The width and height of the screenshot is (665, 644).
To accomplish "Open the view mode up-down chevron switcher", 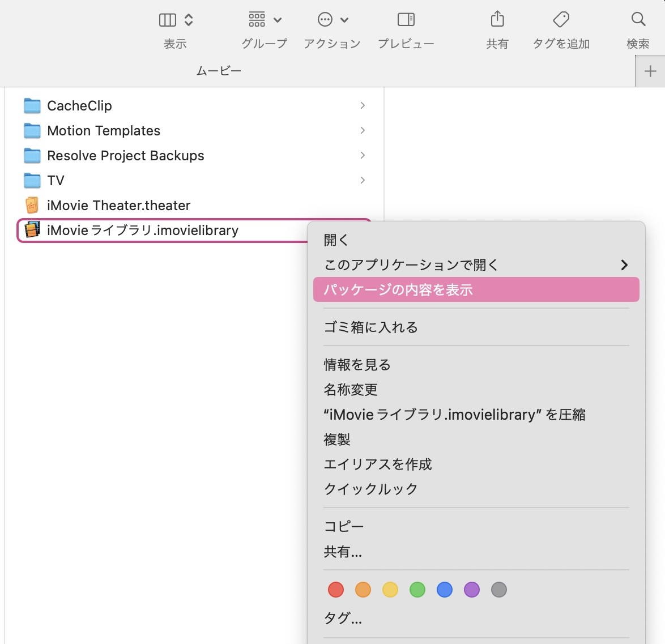I will (189, 20).
